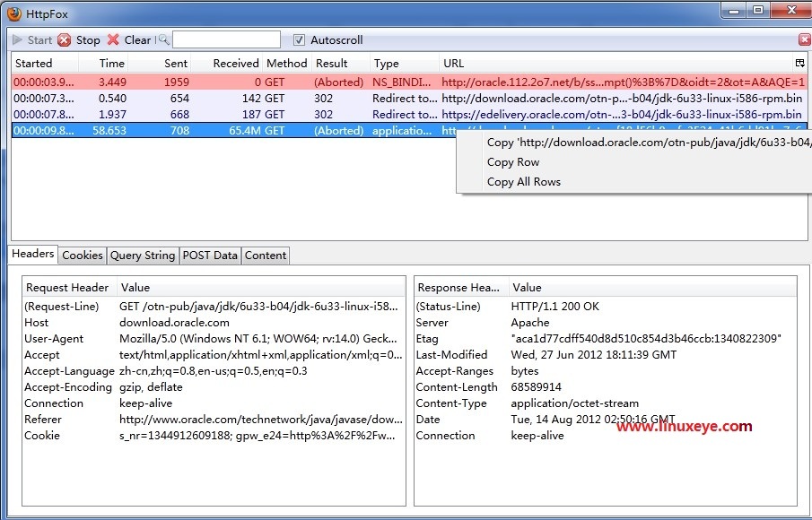This screenshot has width=812, height=520.
Task: Click the search magnifier icon
Action: [163, 39]
